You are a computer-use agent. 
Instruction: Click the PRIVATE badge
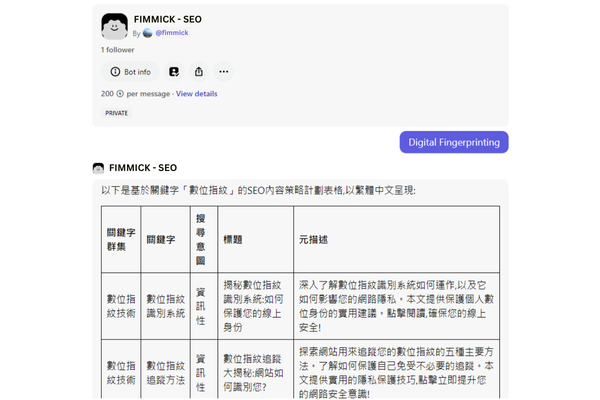116,113
